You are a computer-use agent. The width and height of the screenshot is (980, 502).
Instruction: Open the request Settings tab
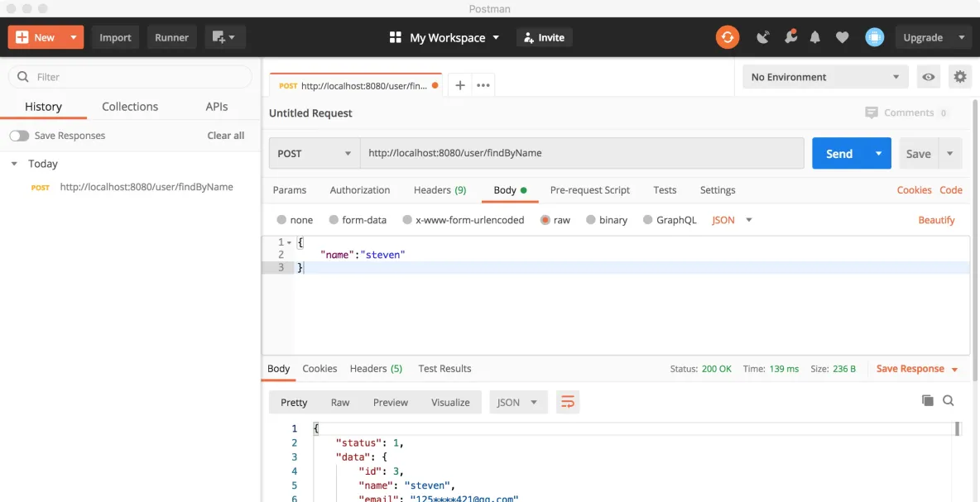click(x=718, y=190)
